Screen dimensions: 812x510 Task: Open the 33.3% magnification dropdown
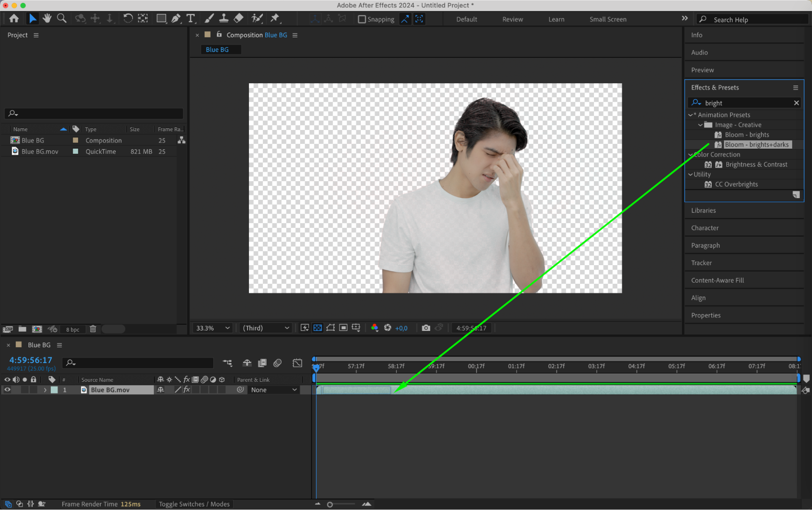pos(213,328)
